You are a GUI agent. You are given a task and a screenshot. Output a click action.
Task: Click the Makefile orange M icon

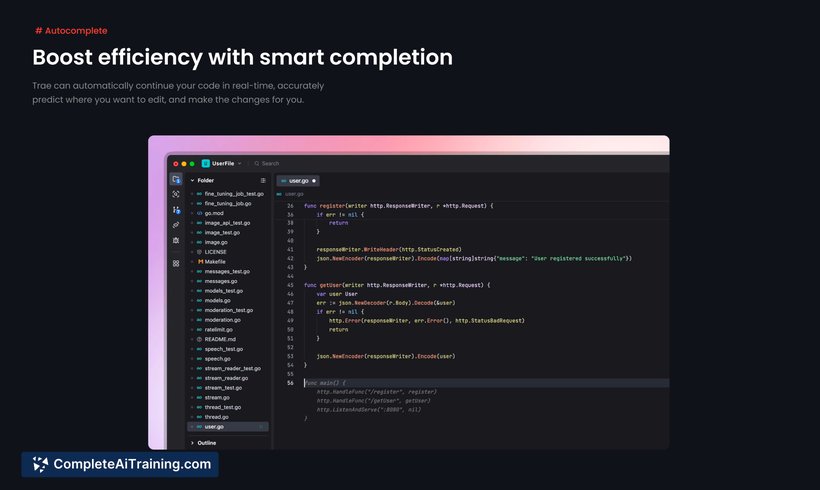tap(200, 261)
